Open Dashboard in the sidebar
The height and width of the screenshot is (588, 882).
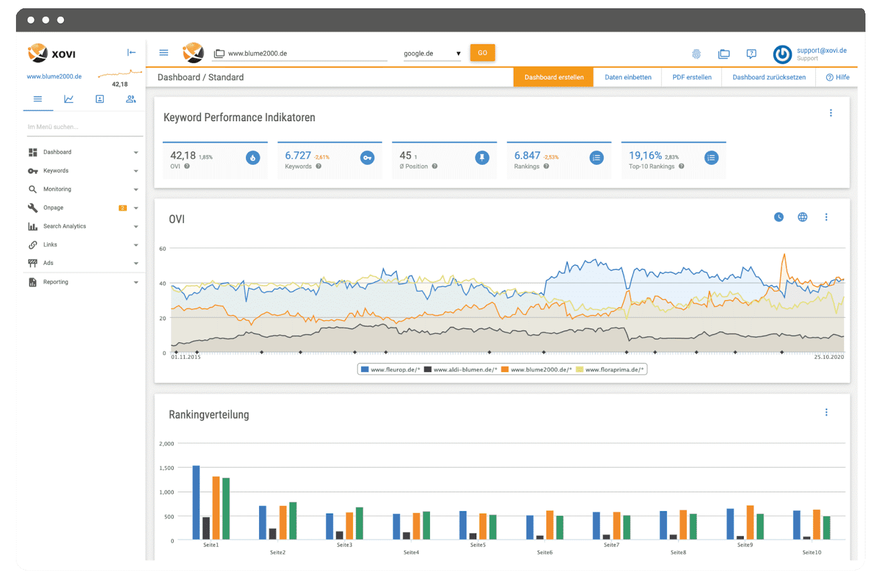[x=57, y=152]
